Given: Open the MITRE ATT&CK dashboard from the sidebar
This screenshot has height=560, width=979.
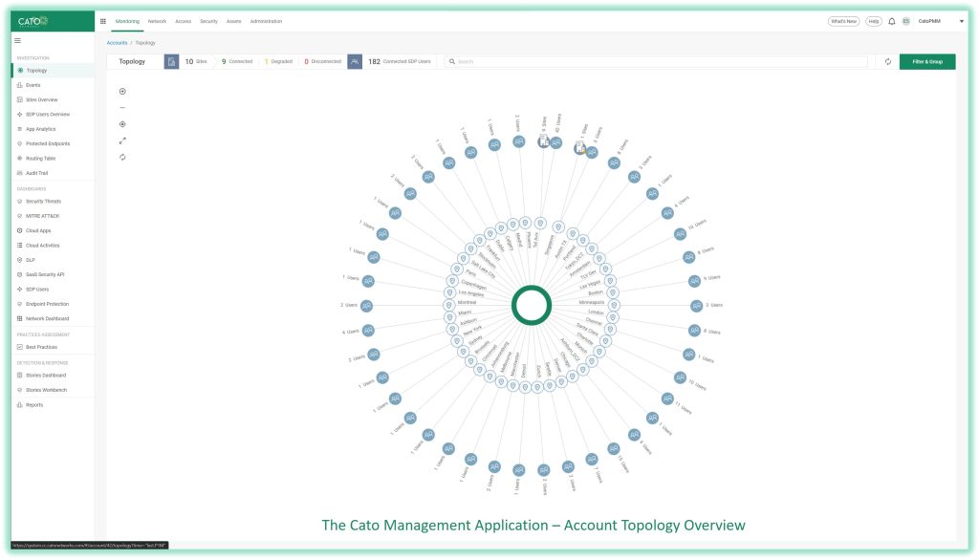Looking at the screenshot, I should coord(43,216).
